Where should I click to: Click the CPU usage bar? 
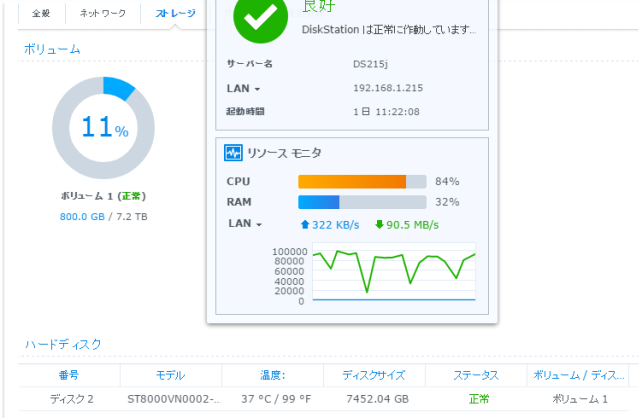click(362, 182)
